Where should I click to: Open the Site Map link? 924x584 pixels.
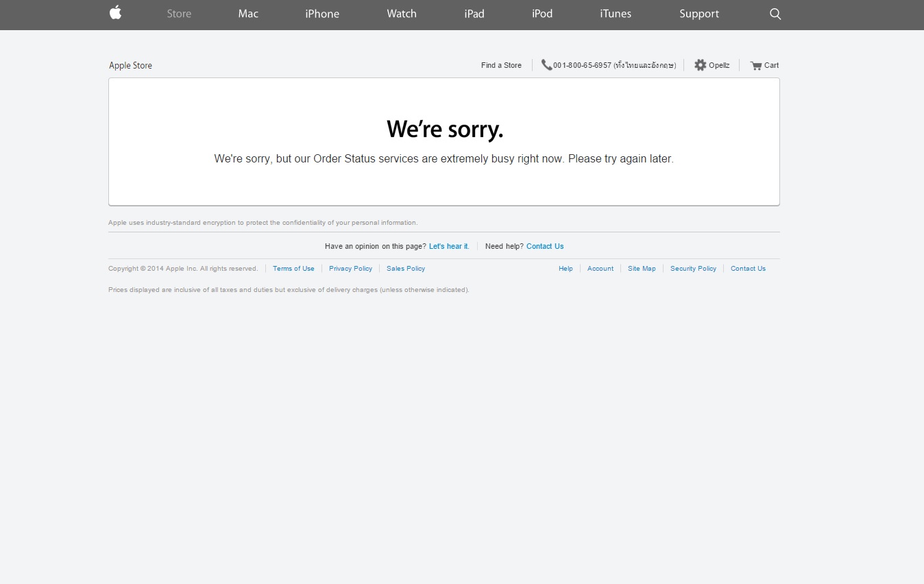pos(642,269)
